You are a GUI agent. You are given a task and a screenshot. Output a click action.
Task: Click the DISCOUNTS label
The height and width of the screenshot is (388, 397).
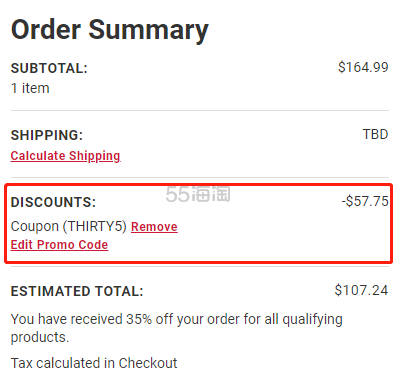tap(53, 202)
